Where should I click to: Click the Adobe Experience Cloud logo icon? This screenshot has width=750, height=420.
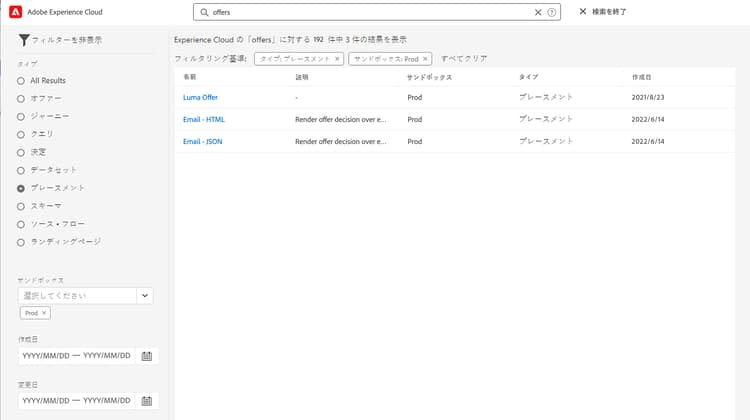(x=15, y=12)
